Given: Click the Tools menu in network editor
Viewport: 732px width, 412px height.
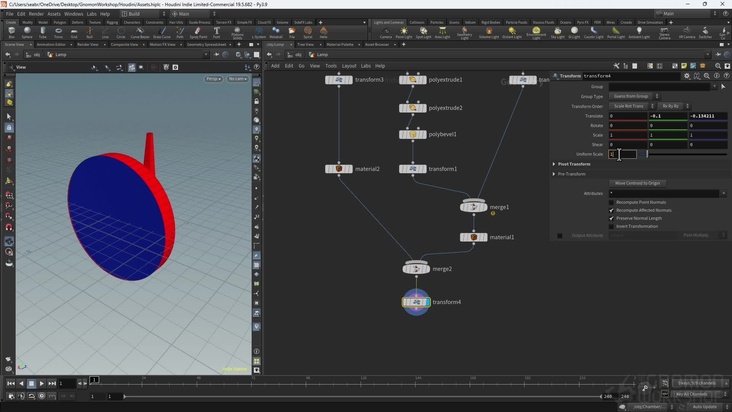Looking at the screenshot, I should tap(331, 66).
